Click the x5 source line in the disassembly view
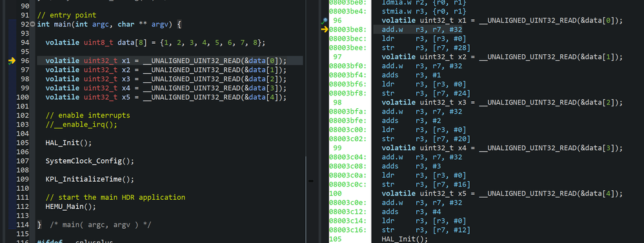644x243 pixels. 502,193
